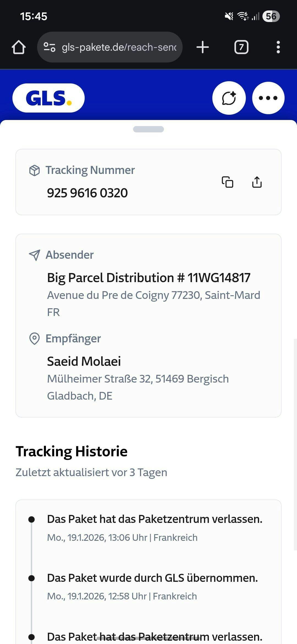Click the GLS logo
The image size is (297, 644).
[48, 98]
